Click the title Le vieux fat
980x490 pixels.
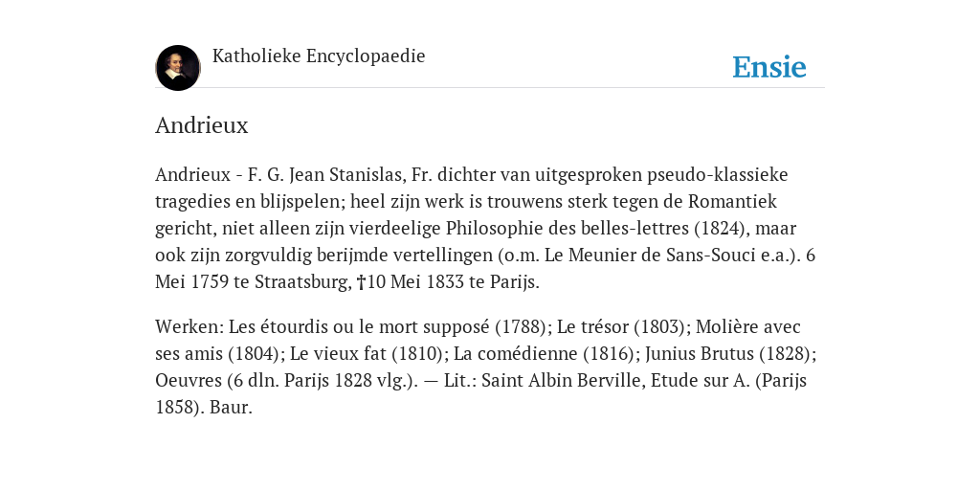coord(339,354)
